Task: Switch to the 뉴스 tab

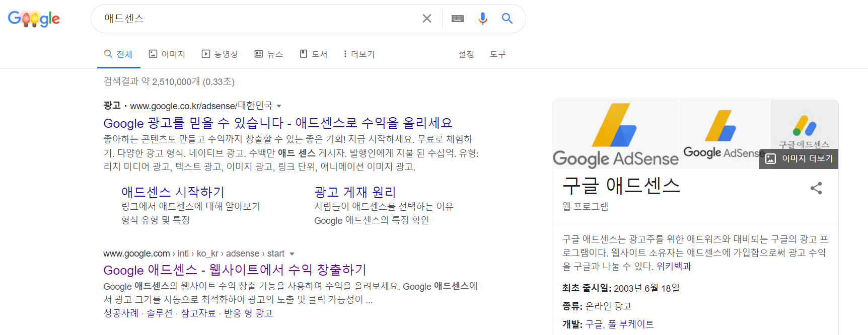Action: (269, 54)
